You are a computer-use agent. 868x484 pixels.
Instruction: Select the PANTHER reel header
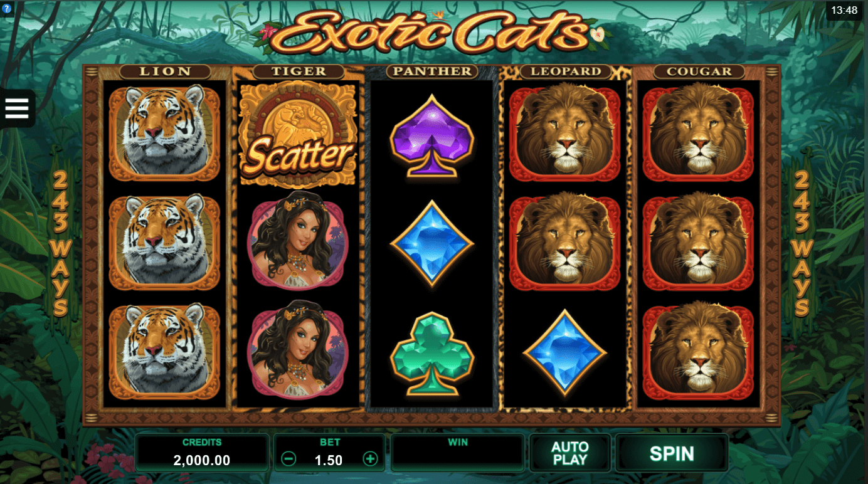coord(432,71)
